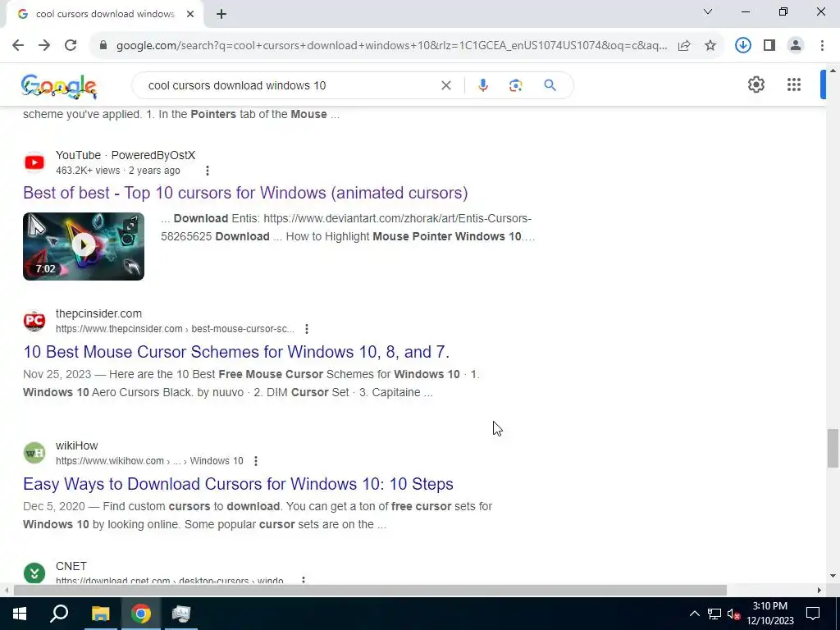The width and height of the screenshot is (840, 630).
Task: Open Windows taskbar search
Action: [x=59, y=614]
